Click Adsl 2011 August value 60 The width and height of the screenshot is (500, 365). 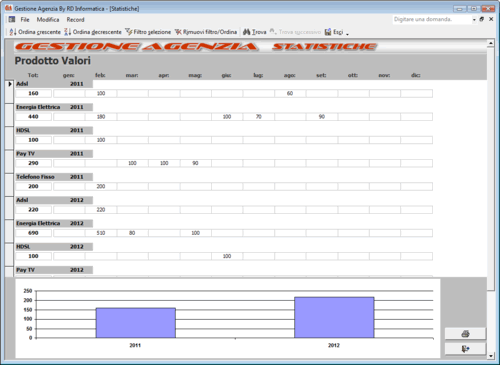coord(290,93)
